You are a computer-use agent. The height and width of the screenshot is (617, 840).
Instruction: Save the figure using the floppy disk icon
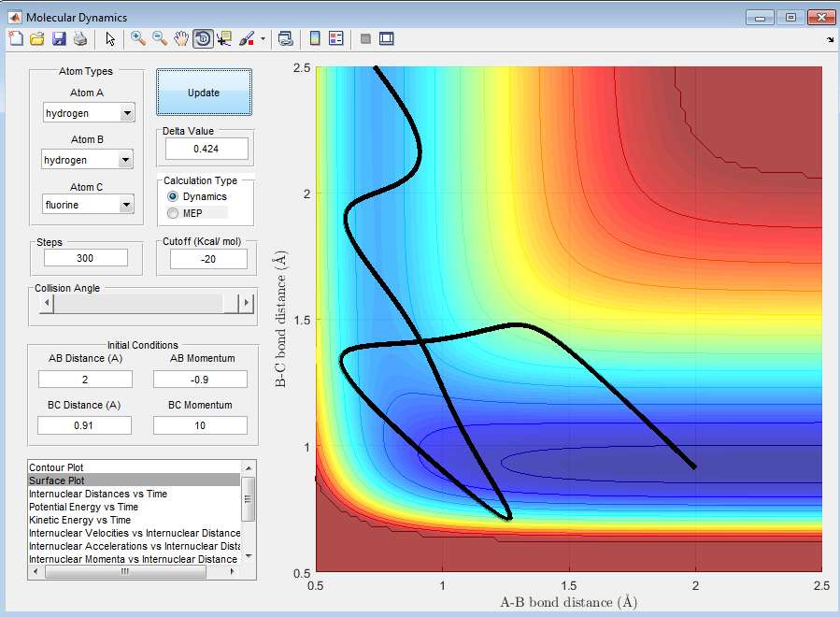click(x=59, y=38)
